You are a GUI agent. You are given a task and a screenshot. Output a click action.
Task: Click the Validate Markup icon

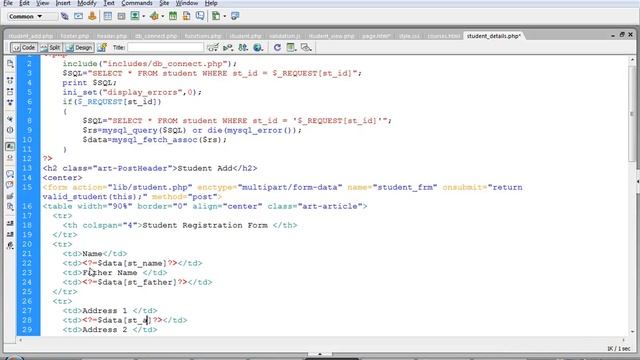228,48
